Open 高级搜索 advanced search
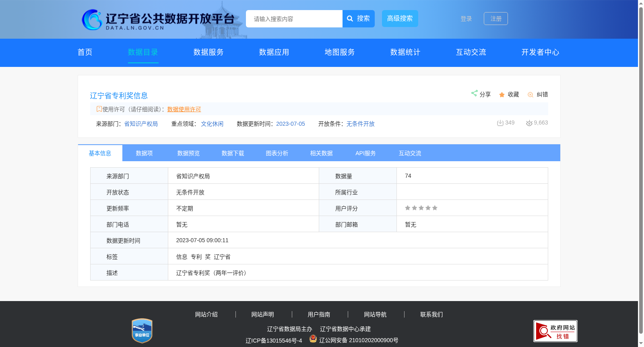Screen dimensions: 644x347 point(400,19)
